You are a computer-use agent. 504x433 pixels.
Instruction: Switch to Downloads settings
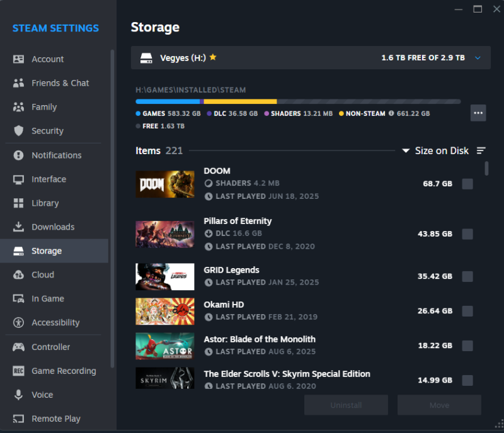54,227
